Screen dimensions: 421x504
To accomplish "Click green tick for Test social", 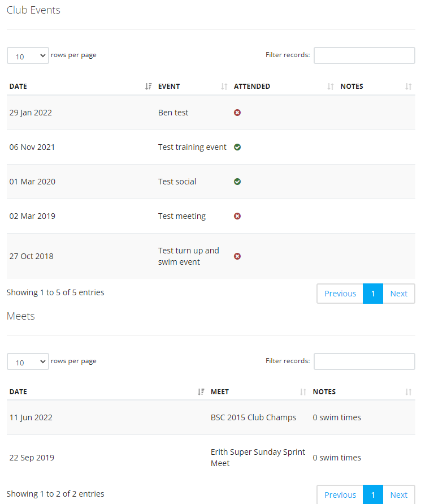I will pyautogui.click(x=237, y=182).
